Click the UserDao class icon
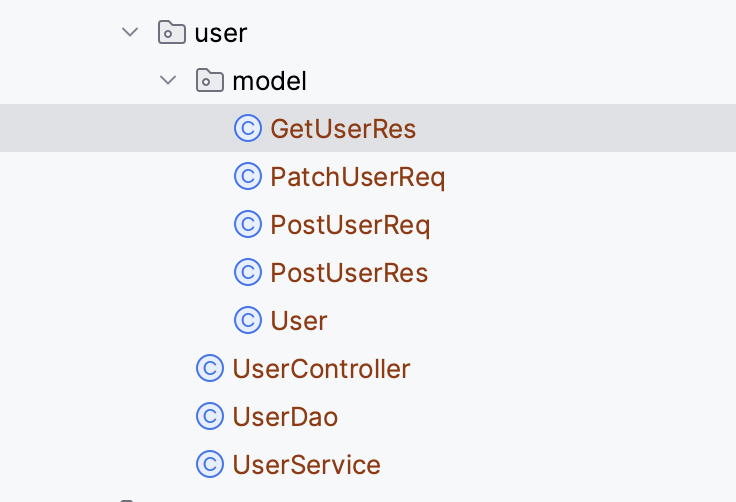 [x=210, y=416]
